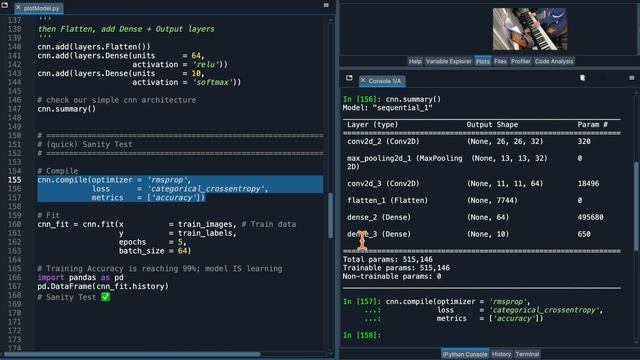Click 'categorical_crossentropy' in the editor
The width and height of the screenshot is (640, 360).
pyautogui.click(x=205, y=189)
